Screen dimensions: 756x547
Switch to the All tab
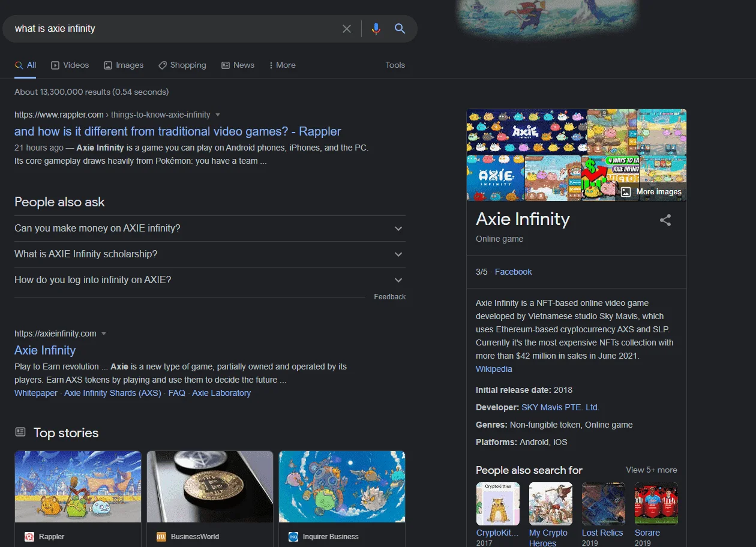point(25,65)
